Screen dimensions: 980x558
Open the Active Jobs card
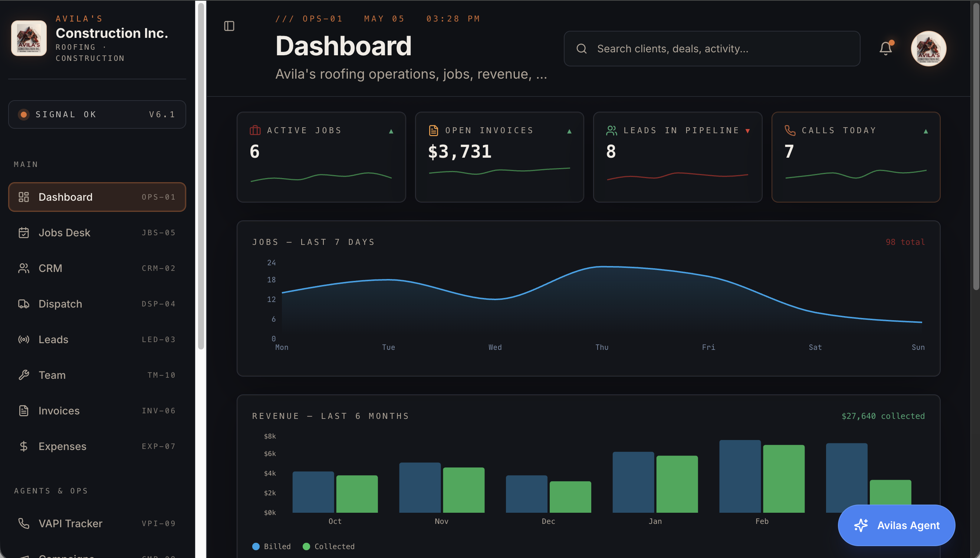coord(321,157)
